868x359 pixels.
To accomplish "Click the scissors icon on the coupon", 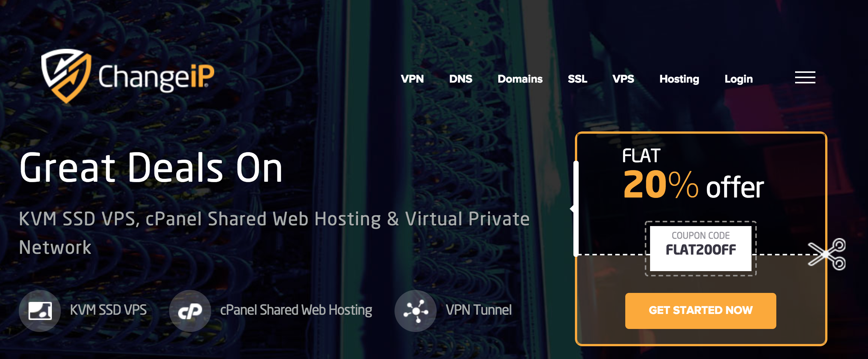I will point(827,254).
